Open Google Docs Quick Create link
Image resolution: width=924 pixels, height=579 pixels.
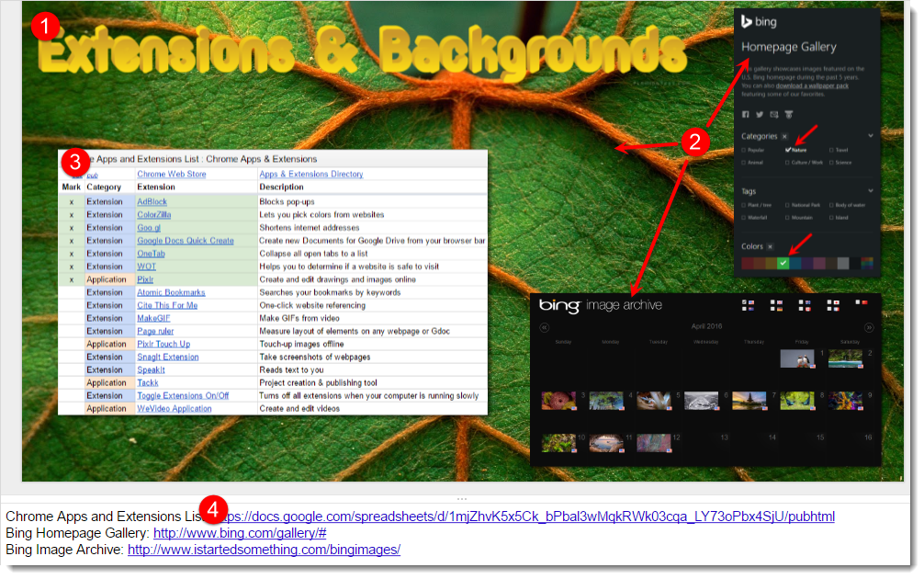click(185, 241)
